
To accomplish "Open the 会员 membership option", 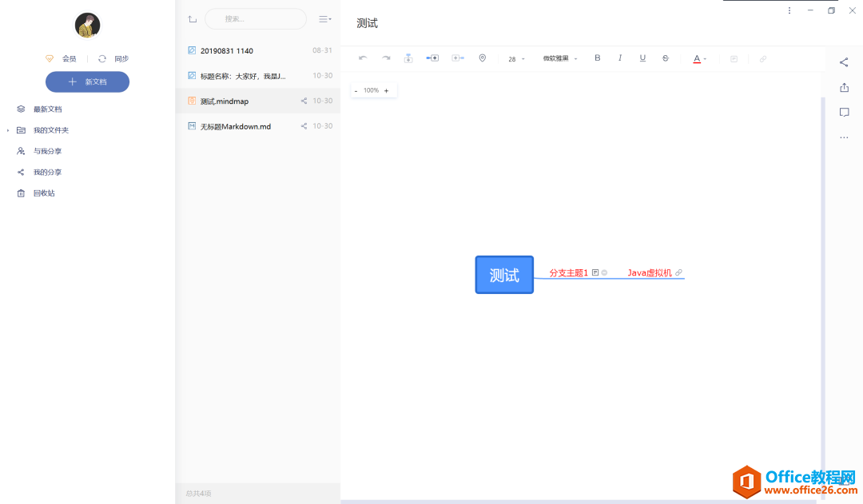I will [x=61, y=59].
